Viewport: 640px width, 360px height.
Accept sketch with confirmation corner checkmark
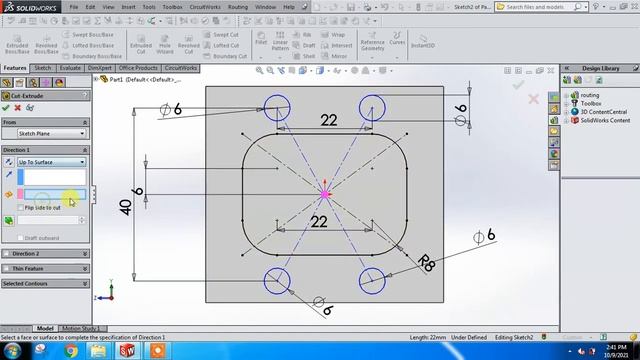coord(518,84)
